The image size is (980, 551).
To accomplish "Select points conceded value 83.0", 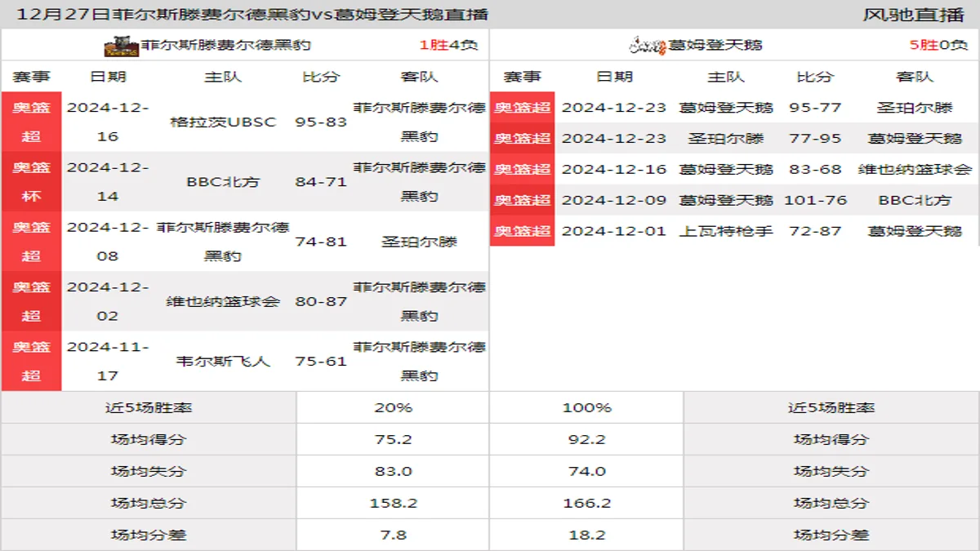I will tap(393, 471).
